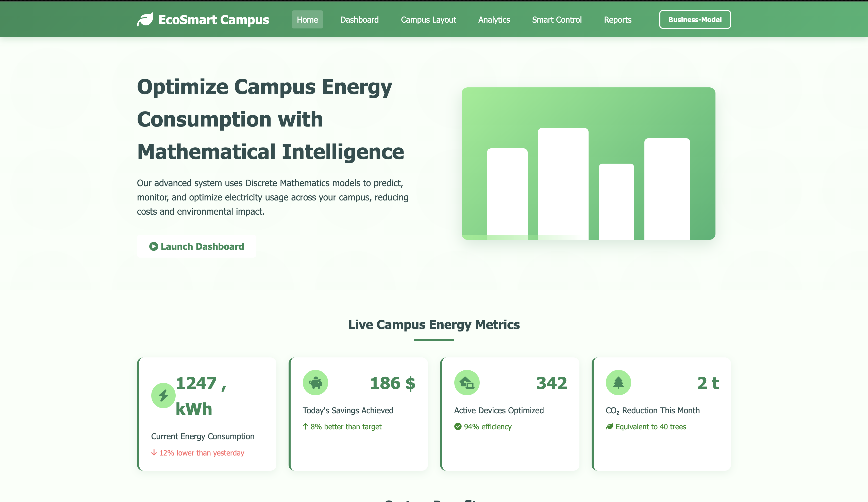Click the tallest white bar in hero chart
The height and width of the screenshot is (502, 868).
(x=563, y=183)
